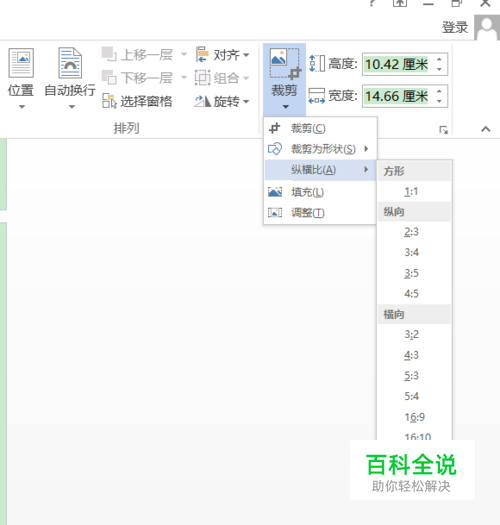Select the 3:4 portrait aspect ratio
500x525 pixels.
pyautogui.click(x=414, y=252)
